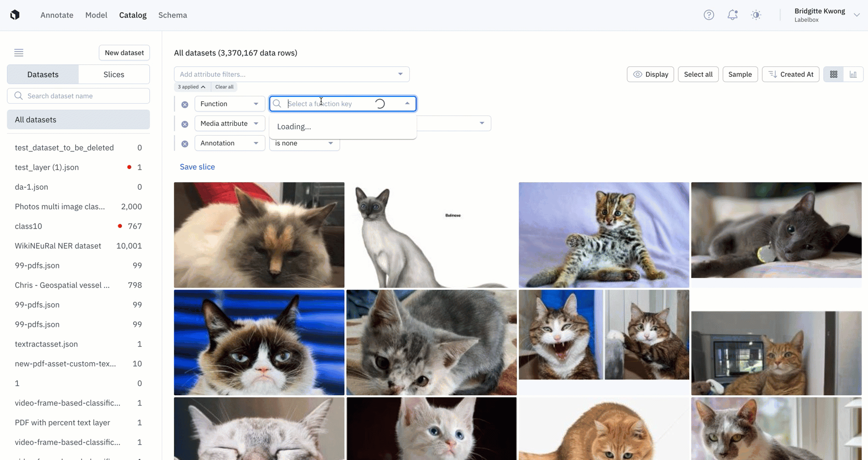The height and width of the screenshot is (460, 868).
Task: Collapse the 3 applied filters toggle
Action: coord(192,87)
